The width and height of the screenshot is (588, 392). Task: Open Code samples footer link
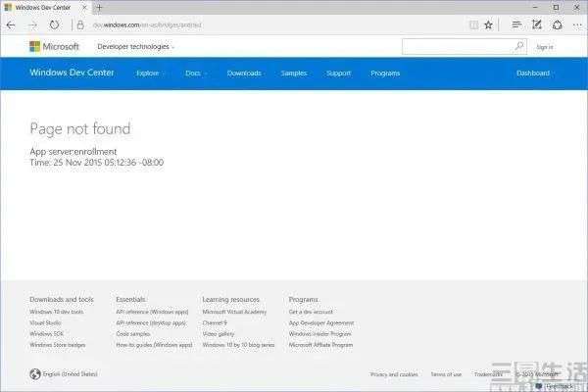[x=133, y=333]
